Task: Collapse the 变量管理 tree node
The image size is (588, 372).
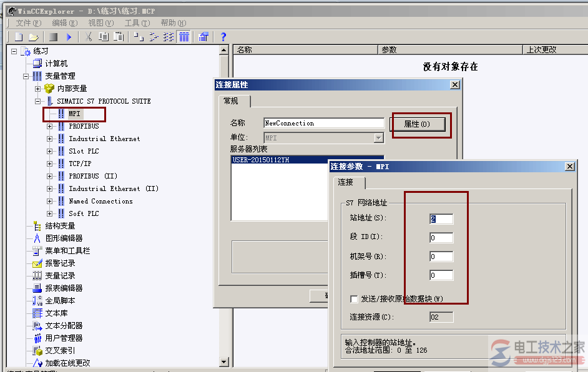Action: point(26,76)
